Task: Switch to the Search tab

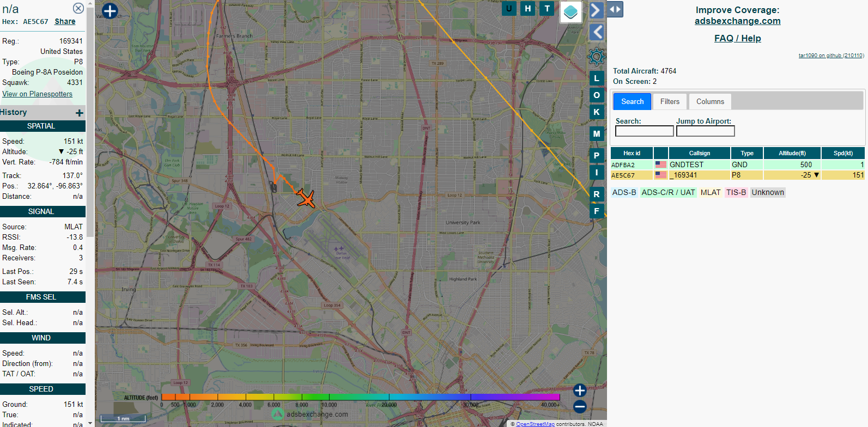Action: tap(632, 101)
